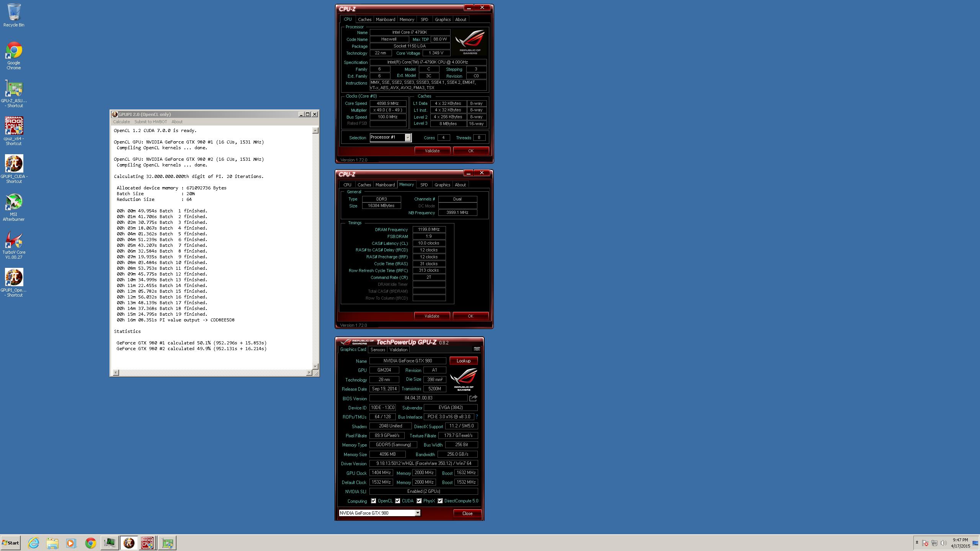Open the network tray icon
This screenshot has height=551, width=980.
coord(934,543)
